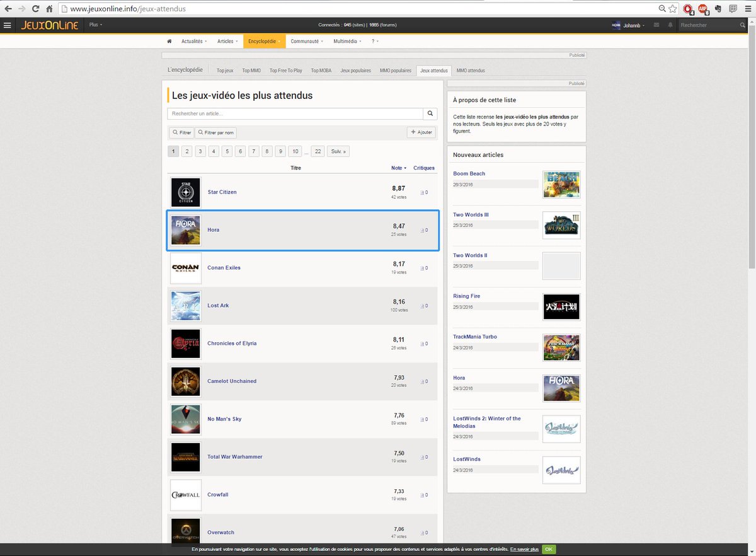Viewport: 756px width, 556px height.
Task: Click the Filtrer par nom button
Action: 215,132
